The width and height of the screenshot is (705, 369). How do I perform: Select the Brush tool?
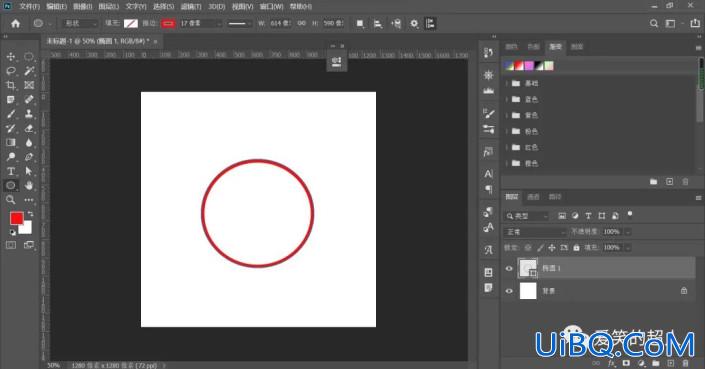[x=11, y=114]
